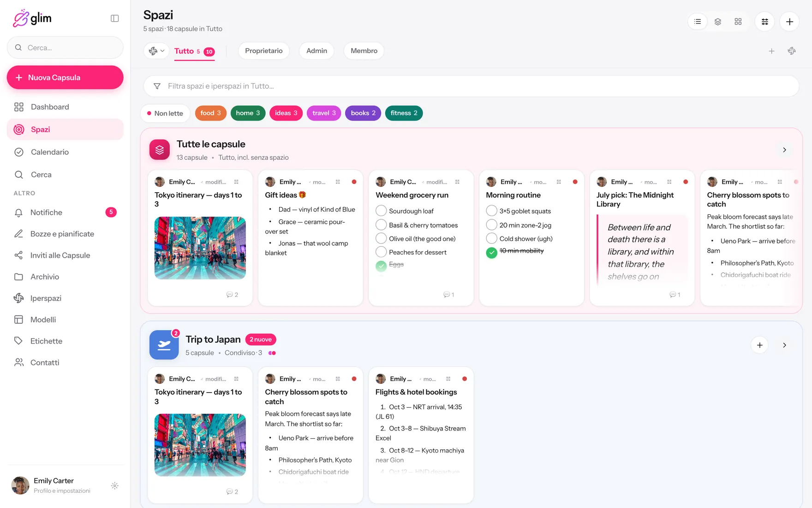
Task: Expand Trip to Japan space chevron
Action: click(784, 345)
